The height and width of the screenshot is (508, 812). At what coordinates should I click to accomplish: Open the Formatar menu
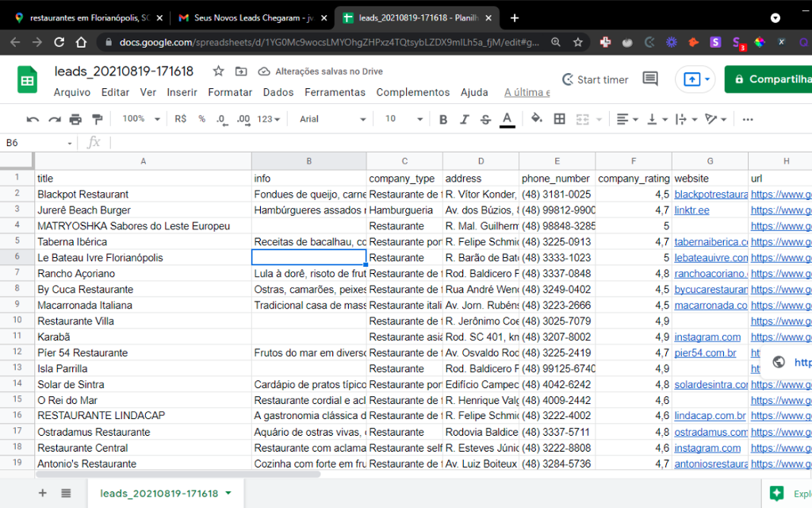click(x=230, y=92)
